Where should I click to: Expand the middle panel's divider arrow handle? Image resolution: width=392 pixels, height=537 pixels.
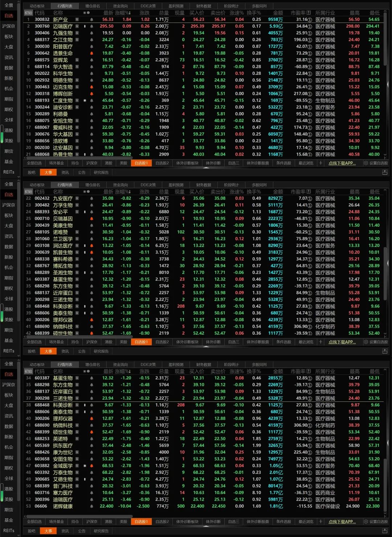pyautogui.click(x=206, y=347)
